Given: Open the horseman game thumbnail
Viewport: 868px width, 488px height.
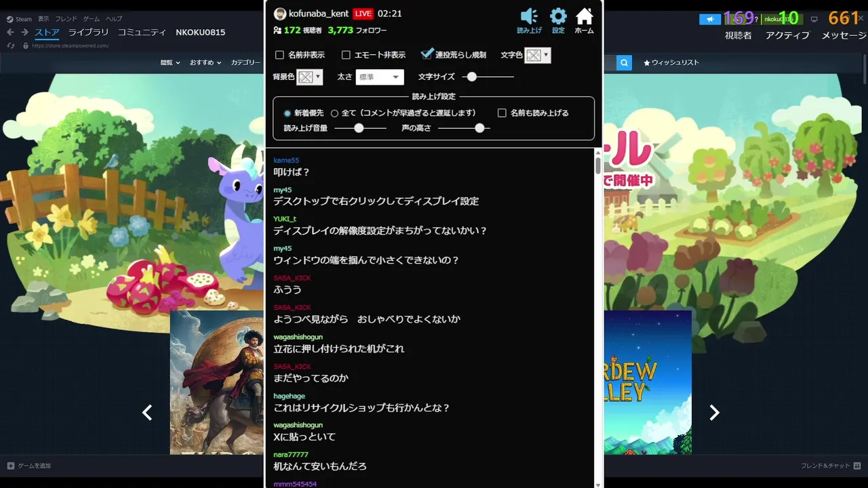Looking at the screenshot, I should [x=217, y=382].
